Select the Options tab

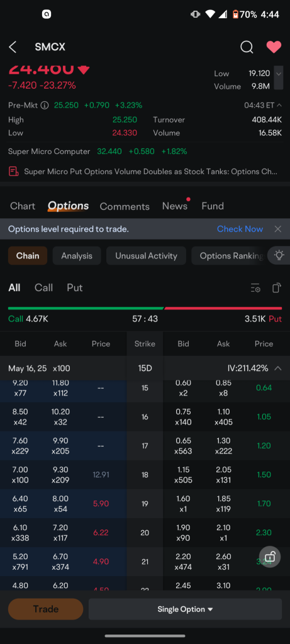[68, 206]
